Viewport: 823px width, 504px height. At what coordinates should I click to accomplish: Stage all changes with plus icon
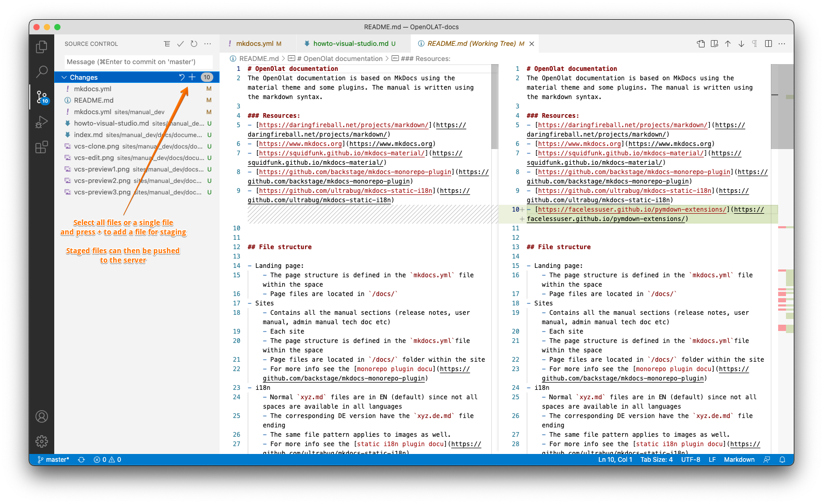point(192,77)
